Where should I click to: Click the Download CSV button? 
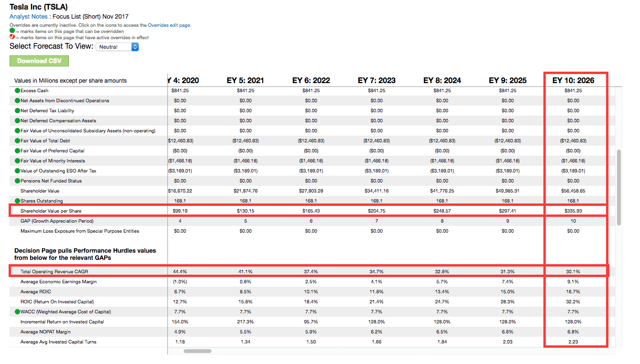[39, 61]
